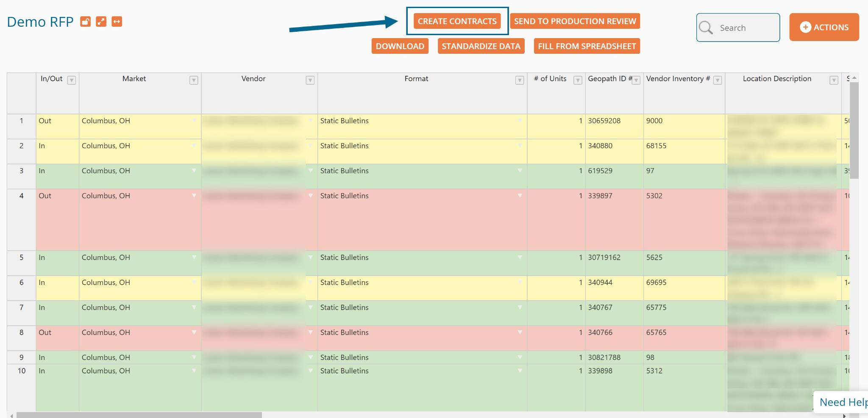Open the Format column filter icon
This screenshot has width=868, height=418.
pos(520,80)
